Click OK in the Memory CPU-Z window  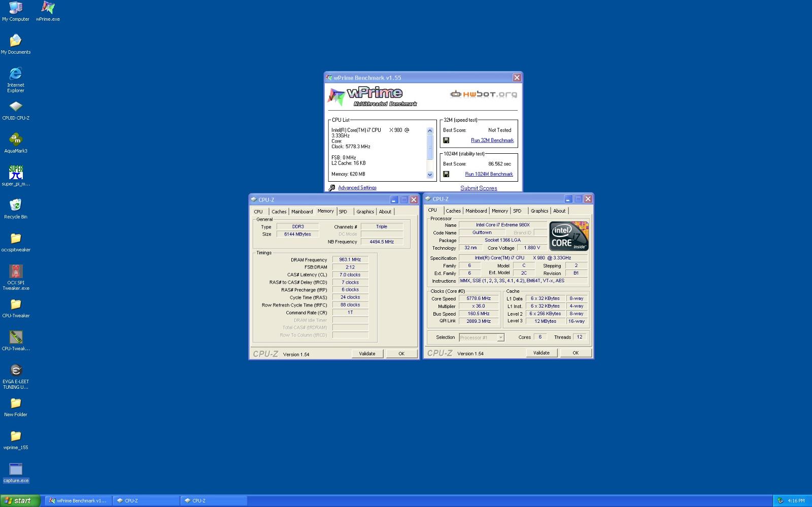click(401, 354)
